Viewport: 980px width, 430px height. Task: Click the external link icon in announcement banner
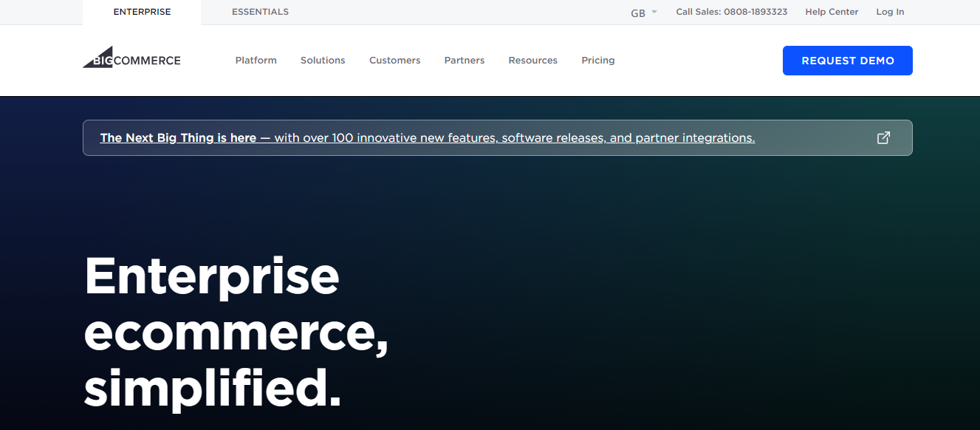pos(883,137)
